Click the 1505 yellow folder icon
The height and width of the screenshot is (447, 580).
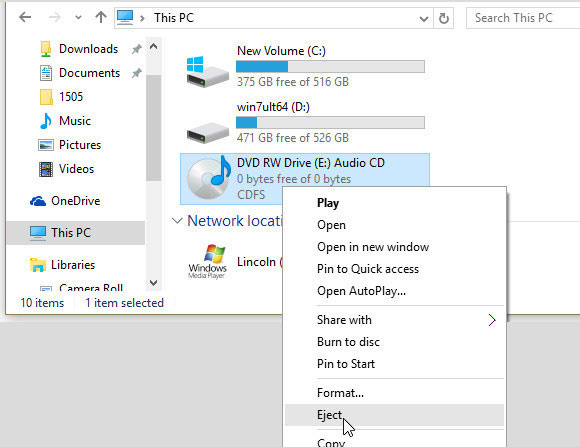click(46, 97)
